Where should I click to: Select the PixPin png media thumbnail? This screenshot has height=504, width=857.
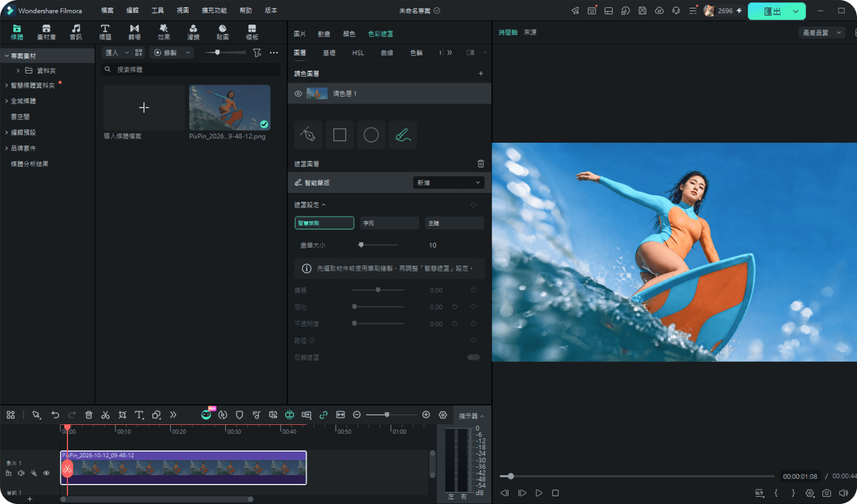(230, 108)
